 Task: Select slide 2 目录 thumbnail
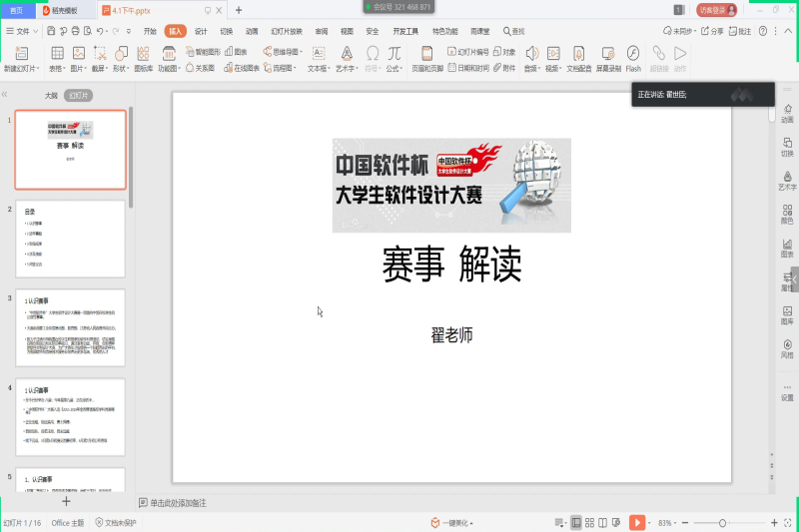point(70,239)
